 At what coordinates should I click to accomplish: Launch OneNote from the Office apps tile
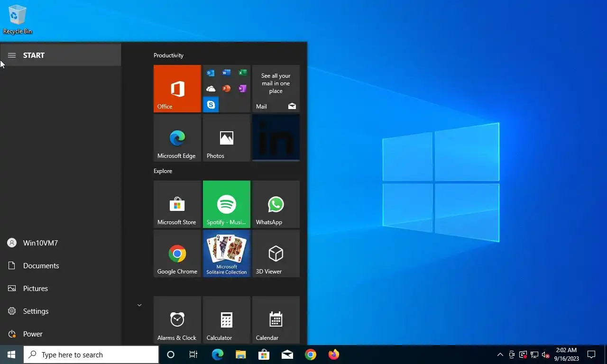pyautogui.click(x=242, y=89)
